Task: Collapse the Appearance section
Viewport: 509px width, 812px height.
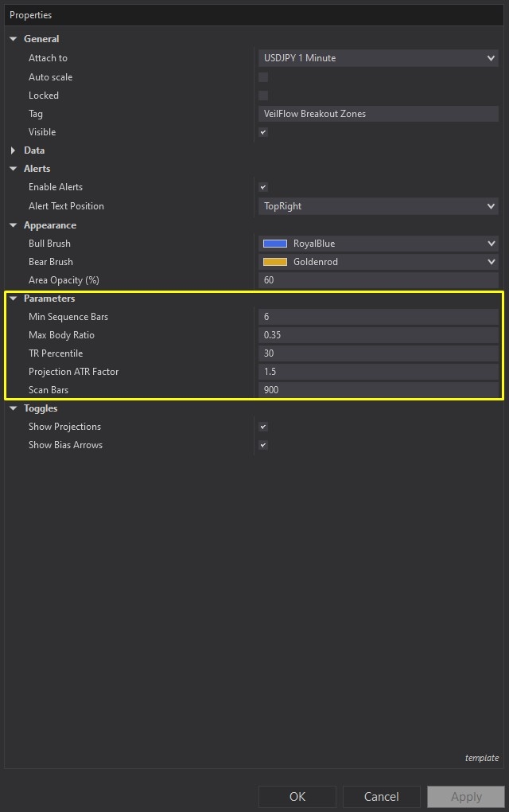Action: [12, 225]
